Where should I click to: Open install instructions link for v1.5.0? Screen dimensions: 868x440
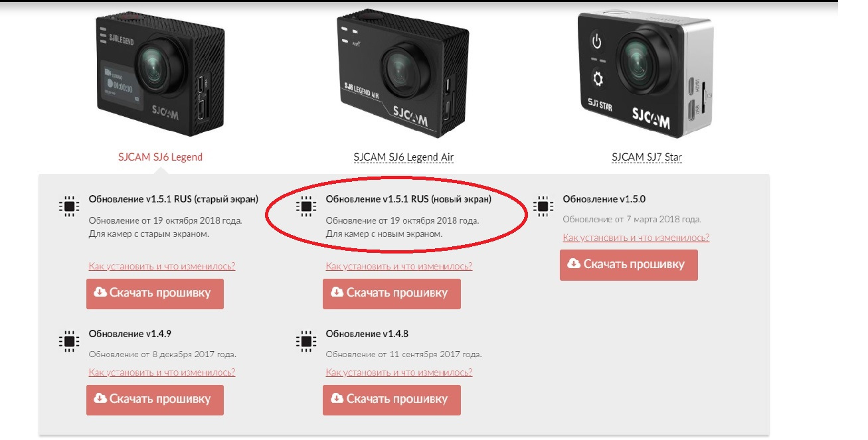(x=636, y=238)
